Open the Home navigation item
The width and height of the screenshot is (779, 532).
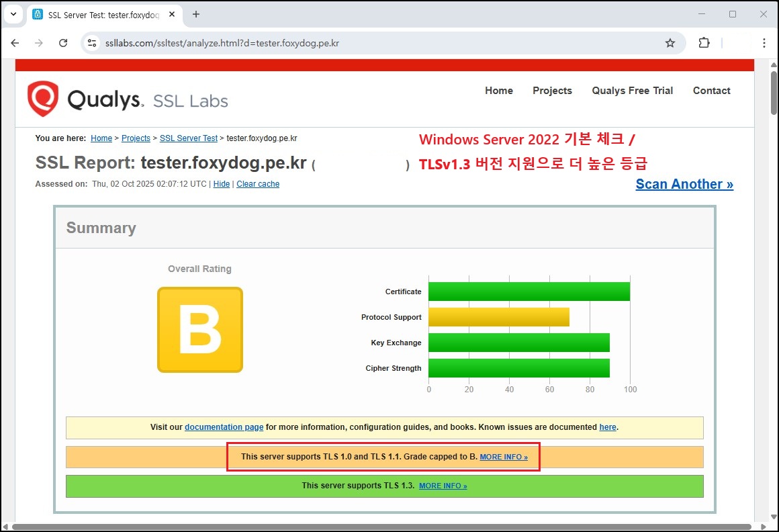[499, 91]
